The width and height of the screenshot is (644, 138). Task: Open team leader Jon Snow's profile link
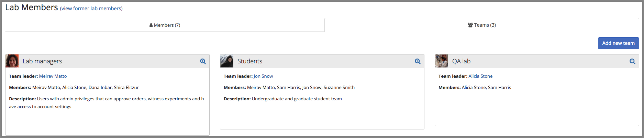[263, 76]
